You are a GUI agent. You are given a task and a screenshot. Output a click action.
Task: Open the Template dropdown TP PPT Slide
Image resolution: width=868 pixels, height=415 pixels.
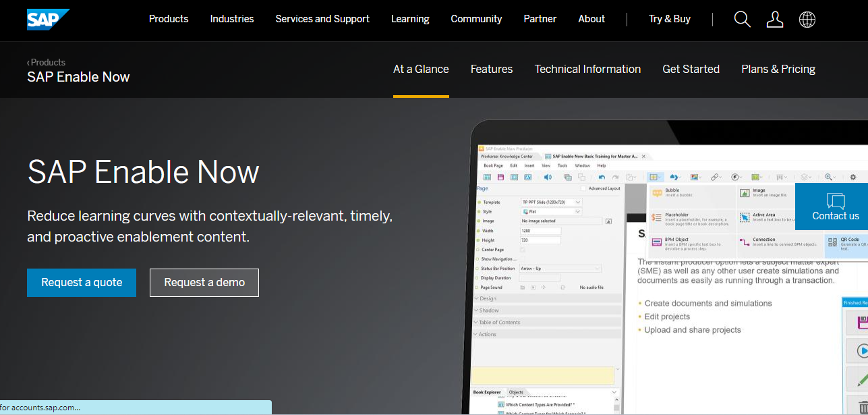click(x=551, y=202)
